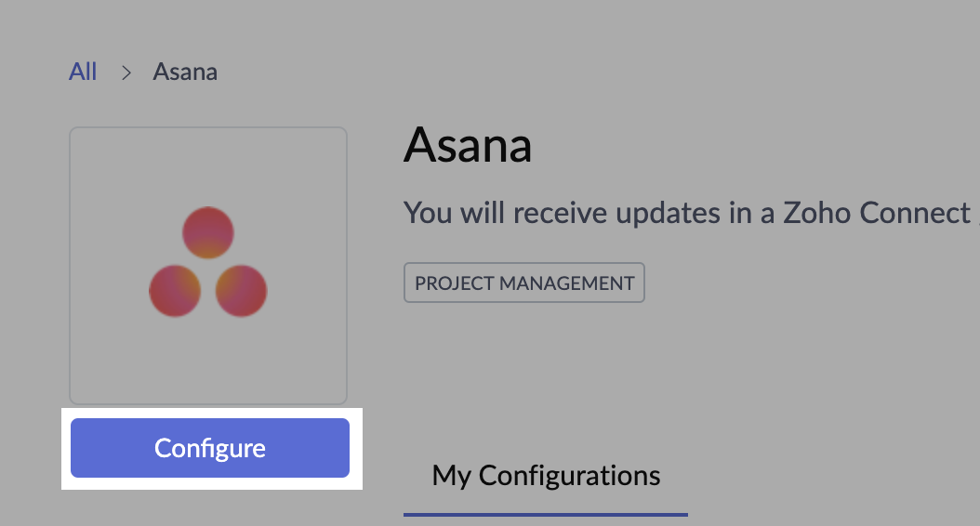
Task: Click the Asana logo icon
Action: pos(208,263)
